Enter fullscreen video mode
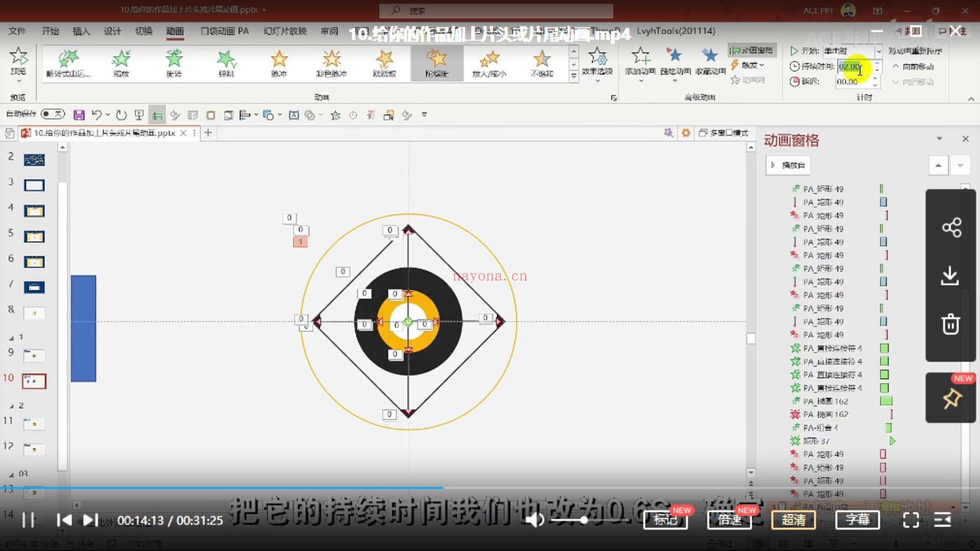 (x=911, y=520)
